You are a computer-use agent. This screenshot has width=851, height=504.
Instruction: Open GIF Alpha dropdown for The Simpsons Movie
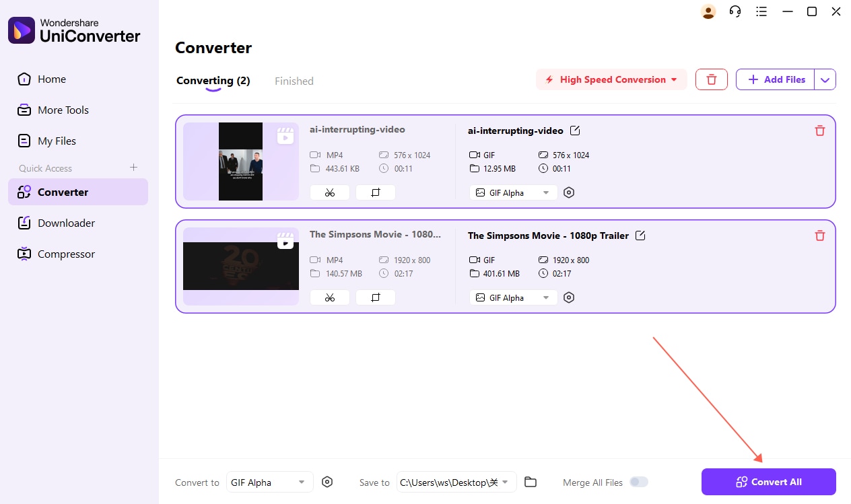coord(514,297)
